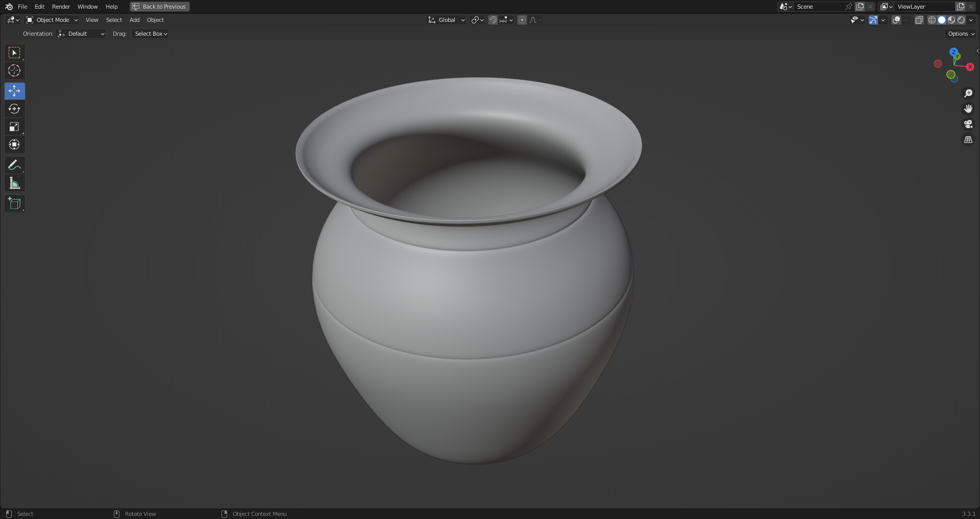Image resolution: width=980 pixels, height=519 pixels.
Task: Select the Rotate tool
Action: click(x=14, y=109)
